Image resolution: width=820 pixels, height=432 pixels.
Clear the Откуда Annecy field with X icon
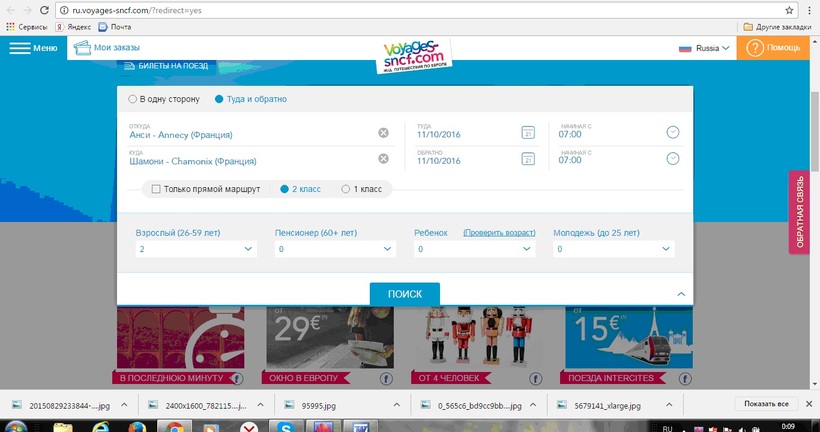tap(383, 133)
